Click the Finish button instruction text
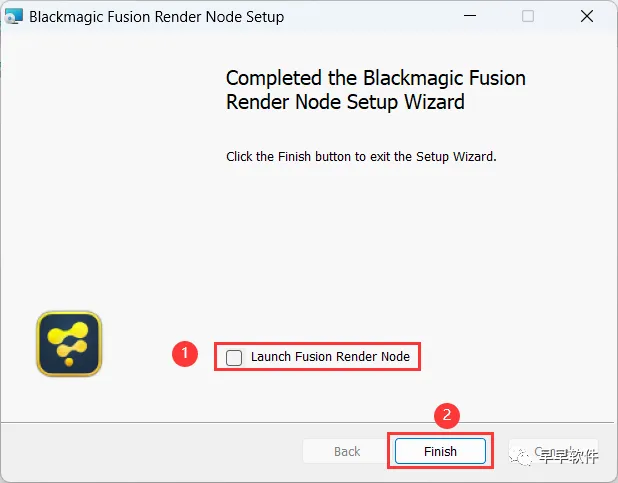 click(361, 157)
